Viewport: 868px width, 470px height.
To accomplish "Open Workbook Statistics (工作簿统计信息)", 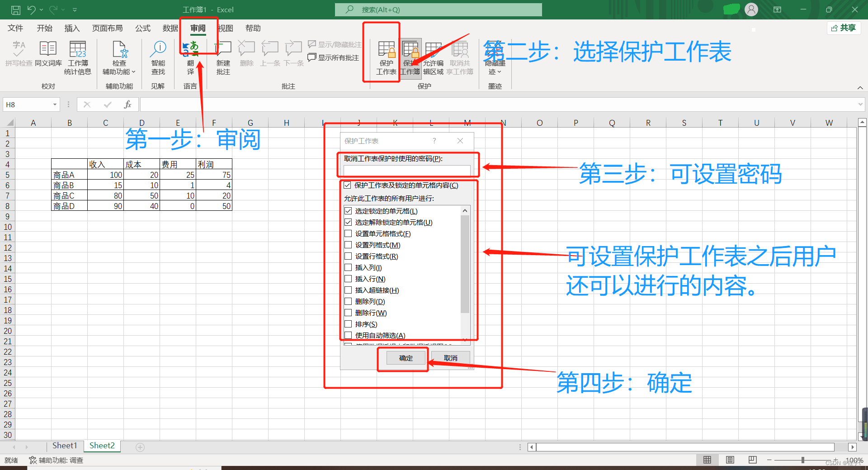I will [78, 58].
